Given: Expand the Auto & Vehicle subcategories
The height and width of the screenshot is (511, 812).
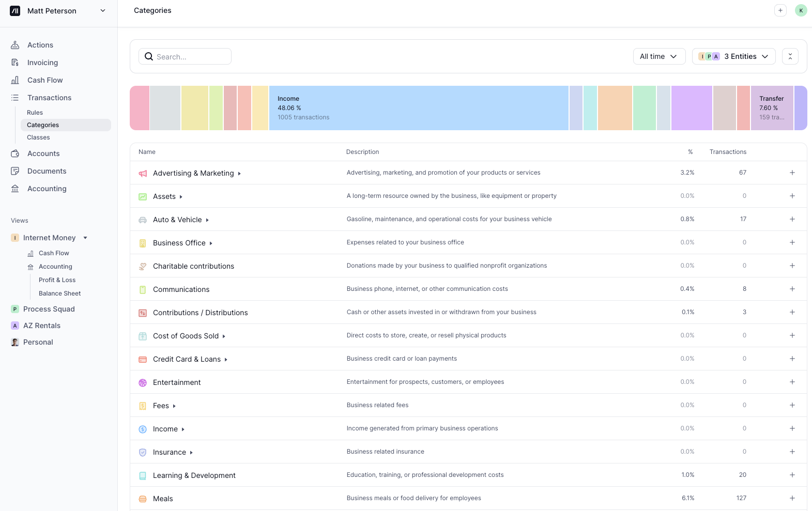Looking at the screenshot, I should [207, 220].
